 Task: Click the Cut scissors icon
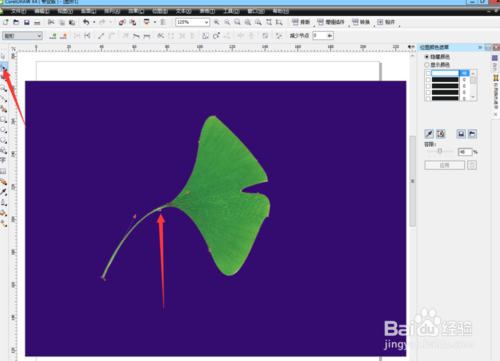click(51, 22)
